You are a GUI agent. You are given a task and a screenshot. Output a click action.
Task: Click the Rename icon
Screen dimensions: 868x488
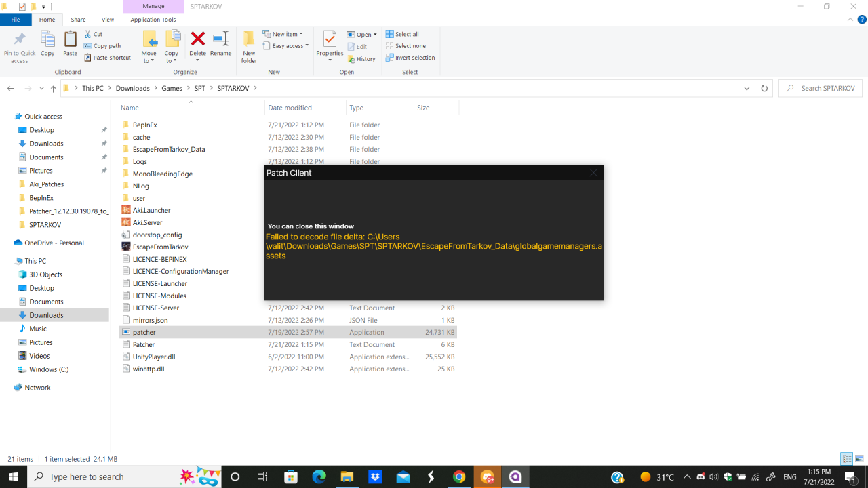(x=221, y=38)
